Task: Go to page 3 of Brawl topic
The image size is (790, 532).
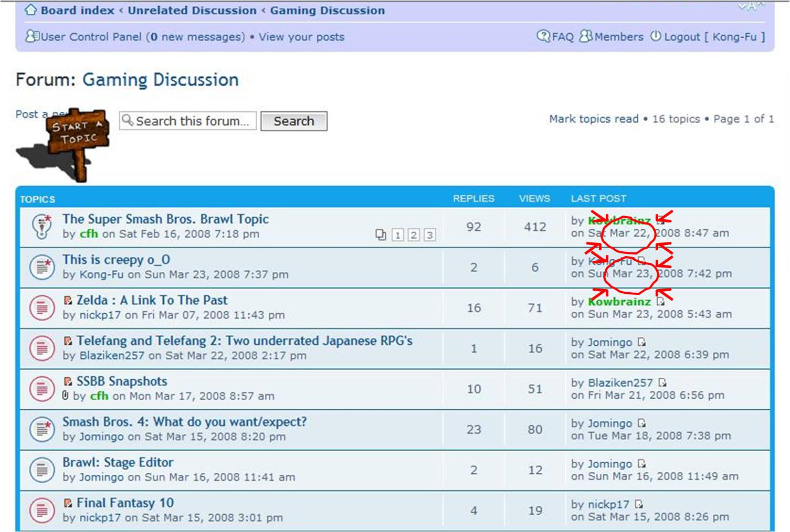Action: (x=429, y=235)
